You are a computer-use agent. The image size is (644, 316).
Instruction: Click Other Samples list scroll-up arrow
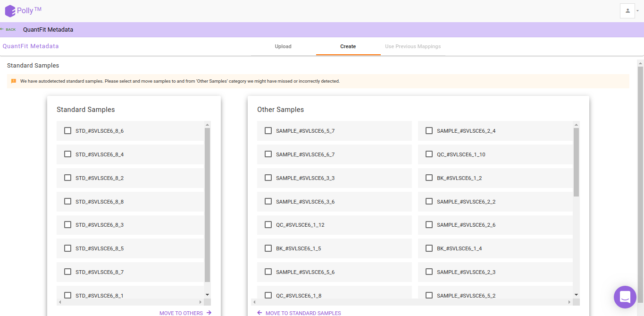pos(576,125)
